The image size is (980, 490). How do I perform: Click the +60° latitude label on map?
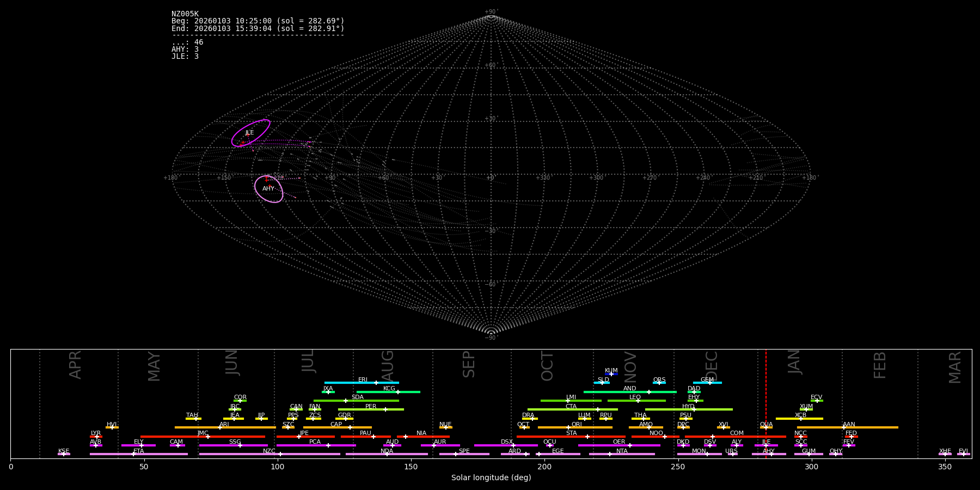click(x=491, y=65)
